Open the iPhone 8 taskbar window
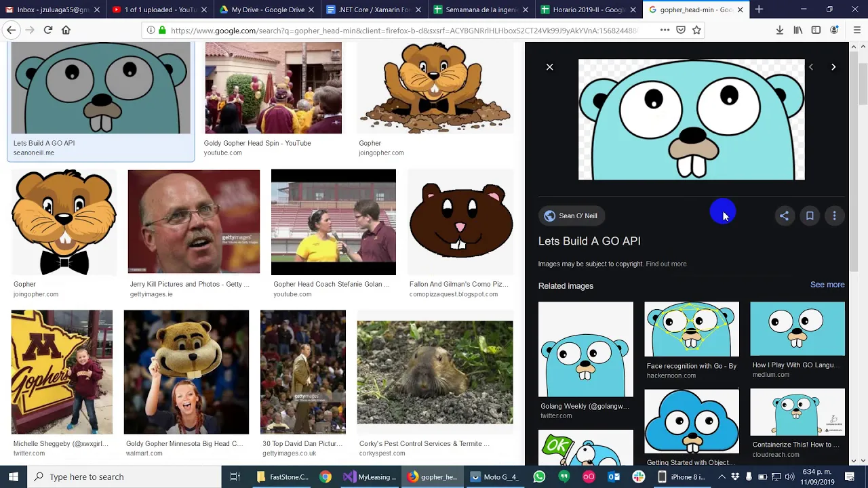868x488 pixels. pos(682,476)
